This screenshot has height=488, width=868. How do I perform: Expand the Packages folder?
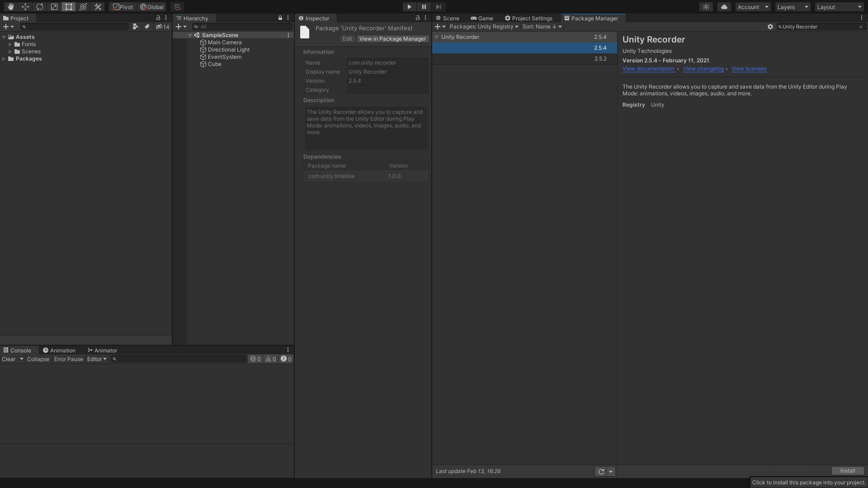[4, 59]
